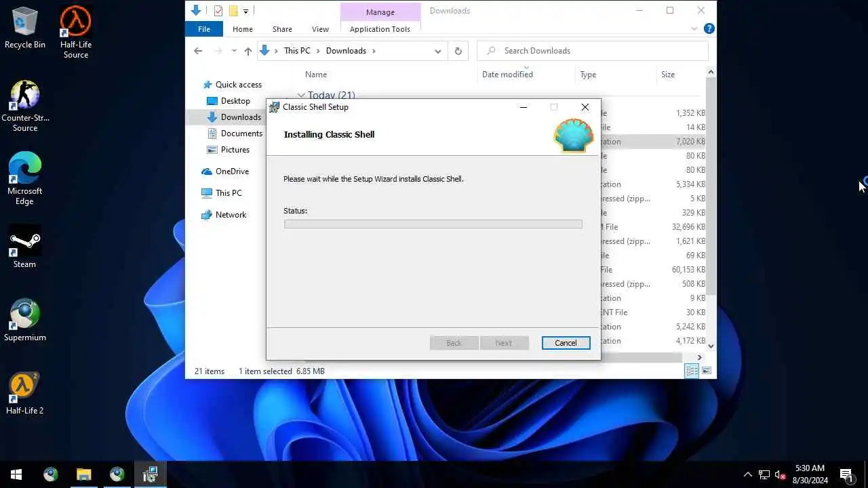Open File Explorer from the taskbar

(84, 474)
